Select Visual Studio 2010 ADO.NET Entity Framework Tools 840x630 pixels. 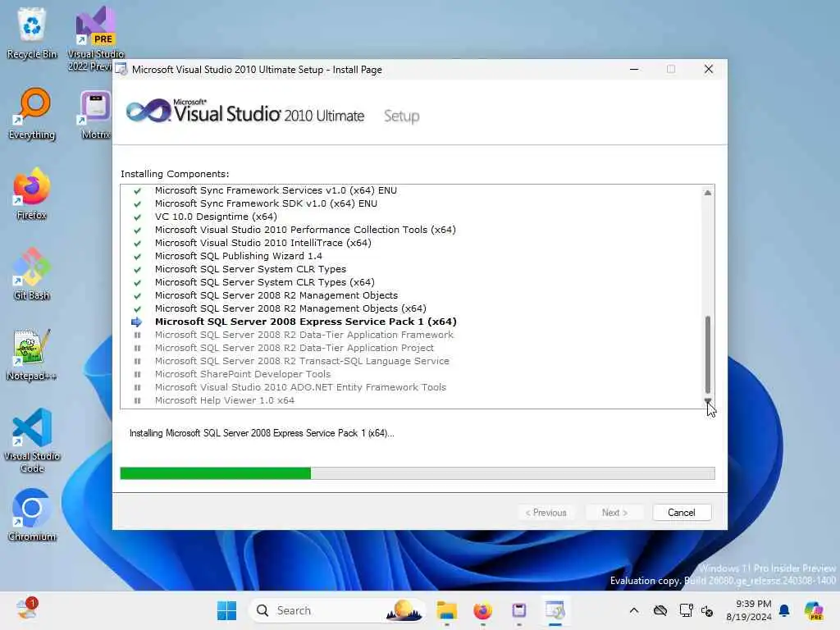point(300,387)
